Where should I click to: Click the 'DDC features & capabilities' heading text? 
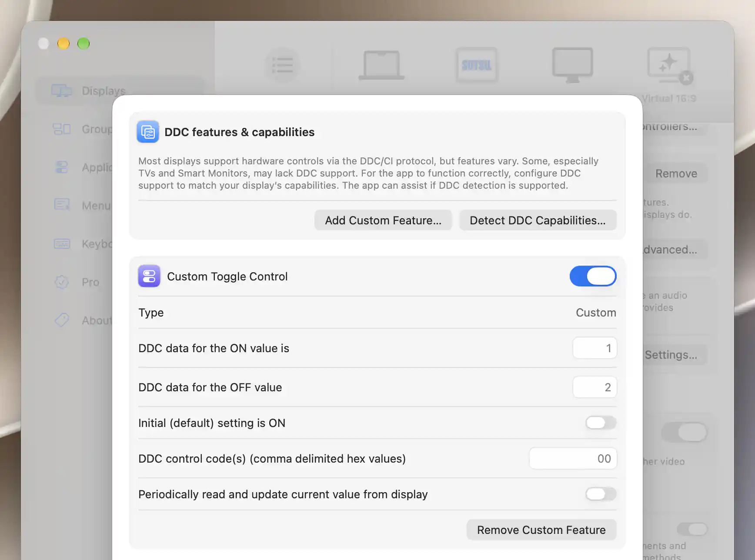(240, 132)
